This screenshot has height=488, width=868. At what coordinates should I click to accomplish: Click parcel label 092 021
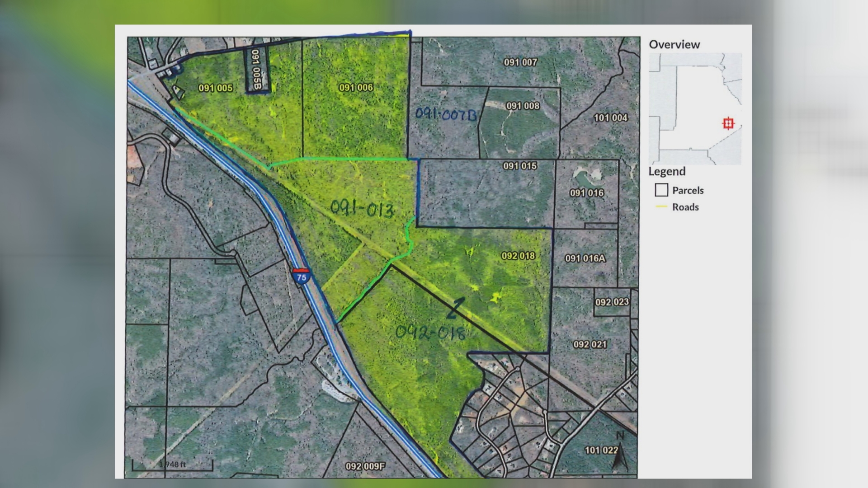click(590, 344)
